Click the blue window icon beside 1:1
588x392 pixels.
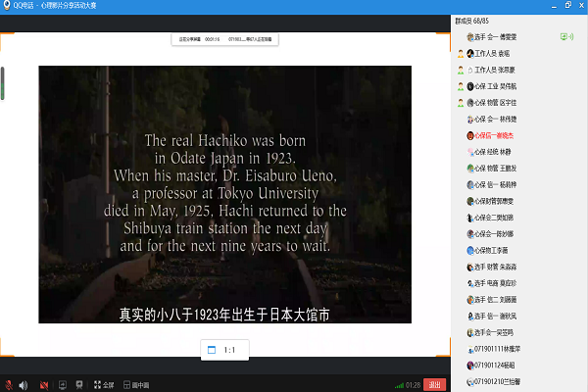(212, 350)
